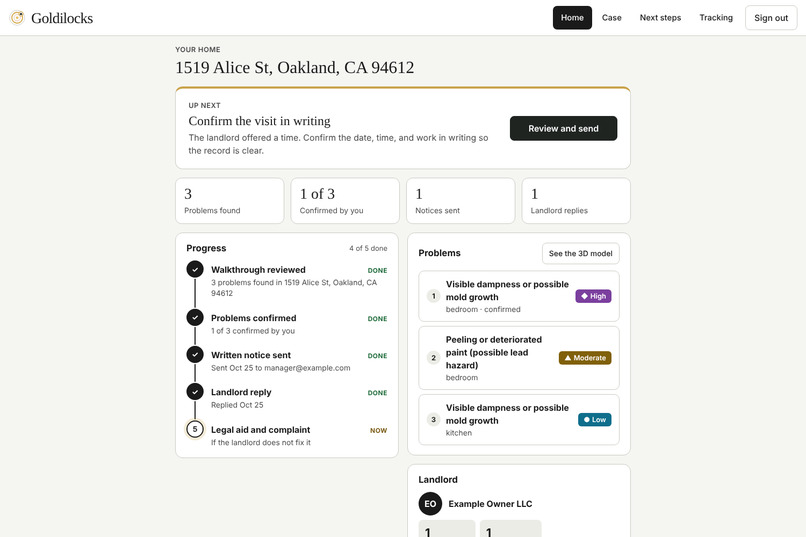The image size is (806, 537).
Task: Select the Problems found stat card
Action: [x=230, y=201]
